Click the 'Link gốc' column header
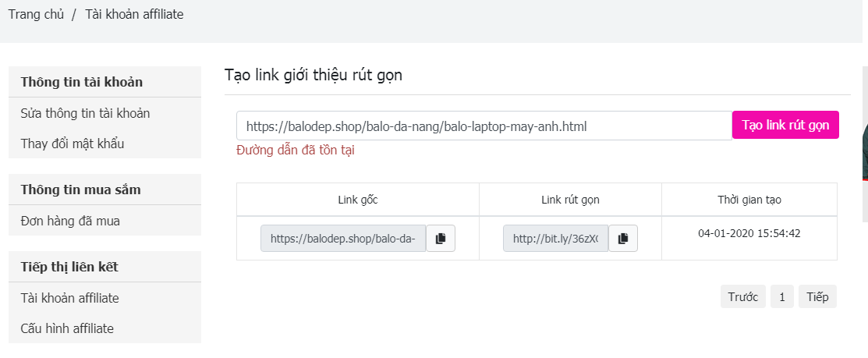The image size is (868, 358). (358, 200)
